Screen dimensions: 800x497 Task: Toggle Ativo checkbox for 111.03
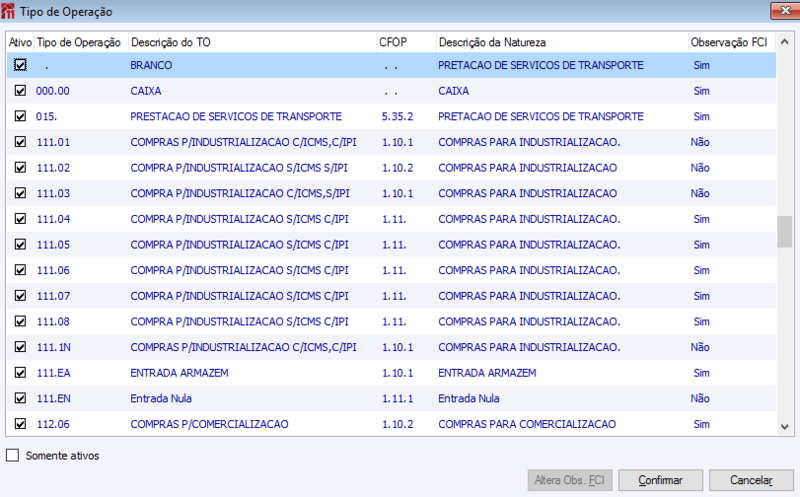[x=20, y=193]
